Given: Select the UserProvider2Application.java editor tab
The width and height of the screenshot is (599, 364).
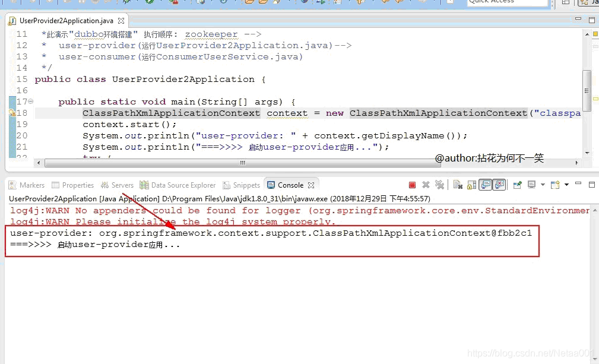Looking at the screenshot, I should click(x=66, y=21).
